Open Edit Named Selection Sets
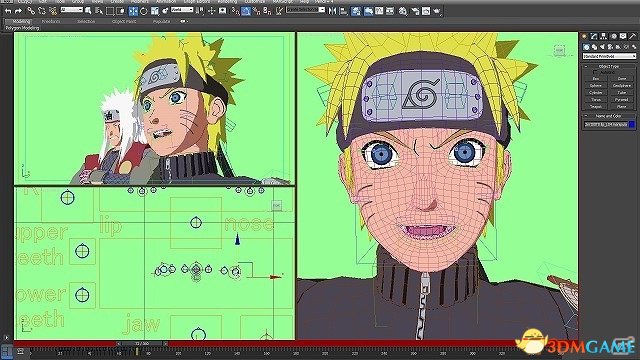Image resolution: width=640 pixels, height=360 pixels. [x=279, y=11]
